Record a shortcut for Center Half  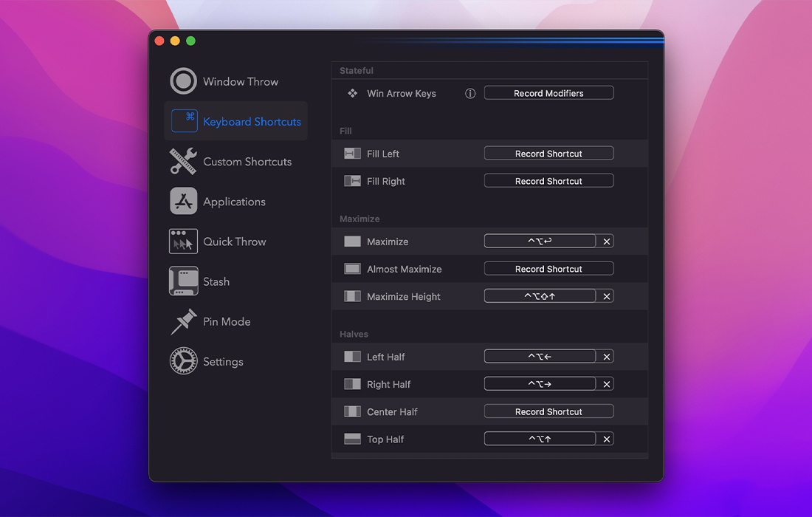549,411
